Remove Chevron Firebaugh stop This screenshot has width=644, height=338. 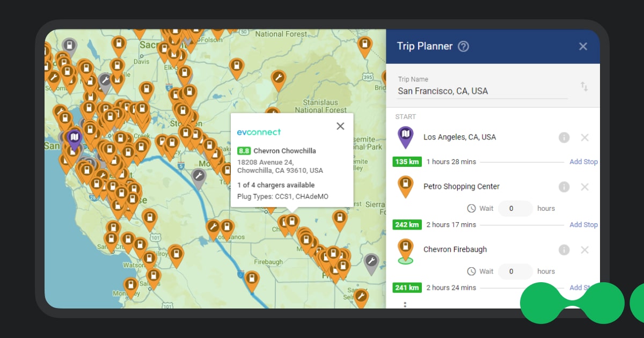click(x=584, y=249)
